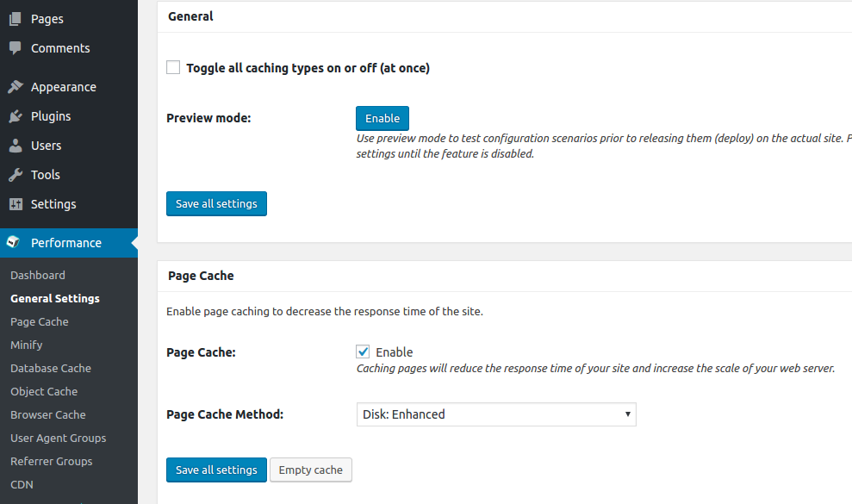Toggle all caching types checkbox
The height and width of the screenshot is (504, 852).
coord(173,67)
